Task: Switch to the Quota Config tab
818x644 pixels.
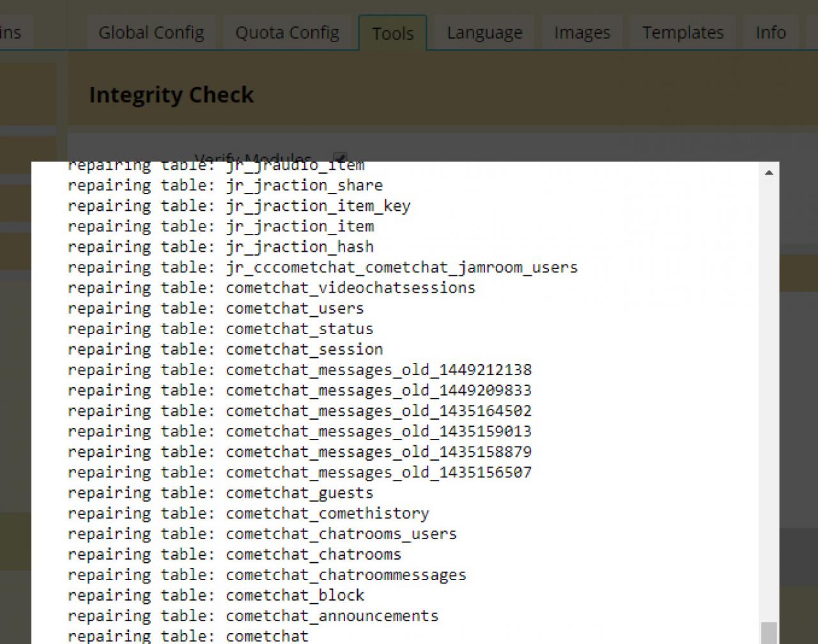Action: (x=287, y=33)
